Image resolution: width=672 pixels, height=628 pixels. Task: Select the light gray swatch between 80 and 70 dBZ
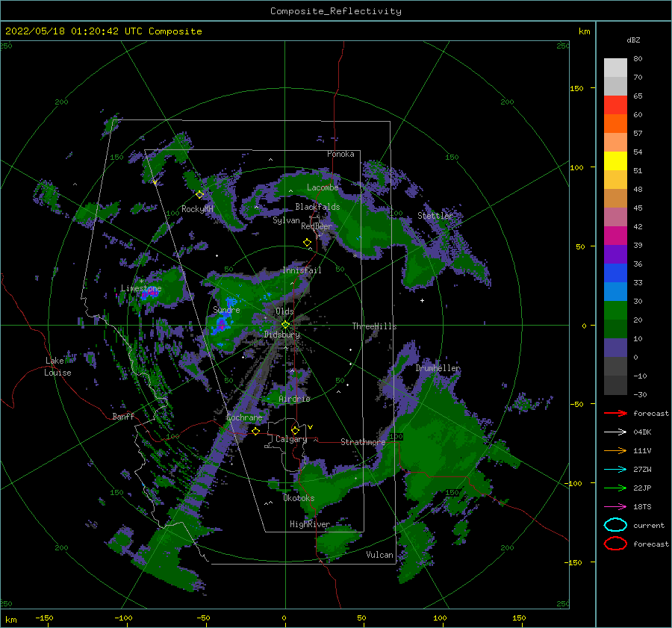click(615, 68)
